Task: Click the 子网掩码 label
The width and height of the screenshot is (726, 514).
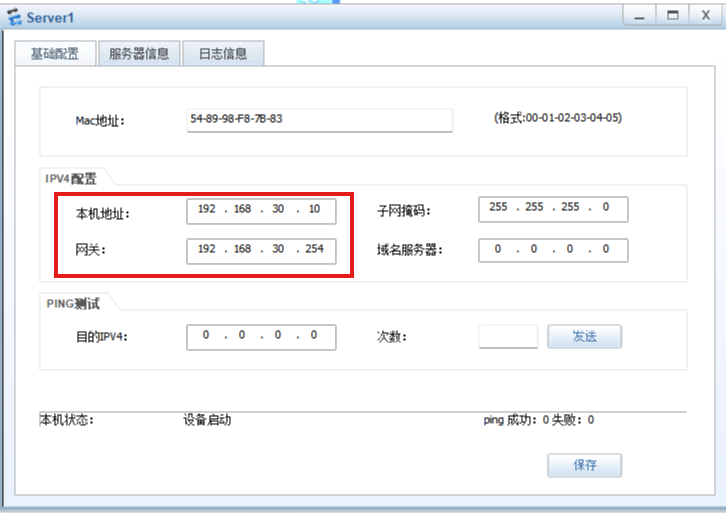Action: point(403,211)
